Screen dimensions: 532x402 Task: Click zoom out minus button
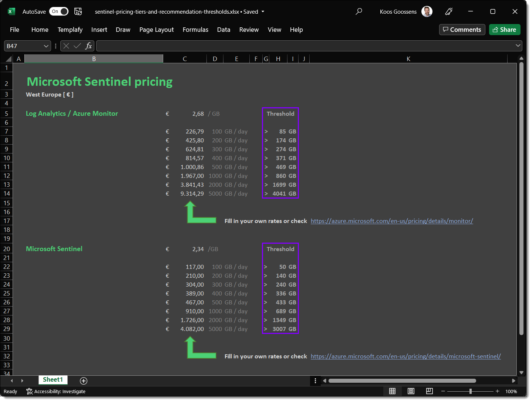[x=443, y=391]
